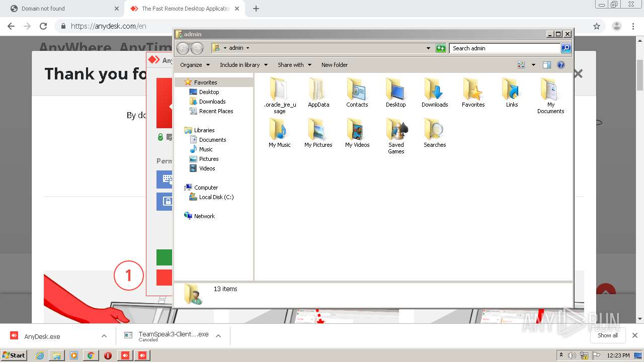The height and width of the screenshot is (362, 644).
Task: Close the Domain not found tab
Action: (117, 9)
